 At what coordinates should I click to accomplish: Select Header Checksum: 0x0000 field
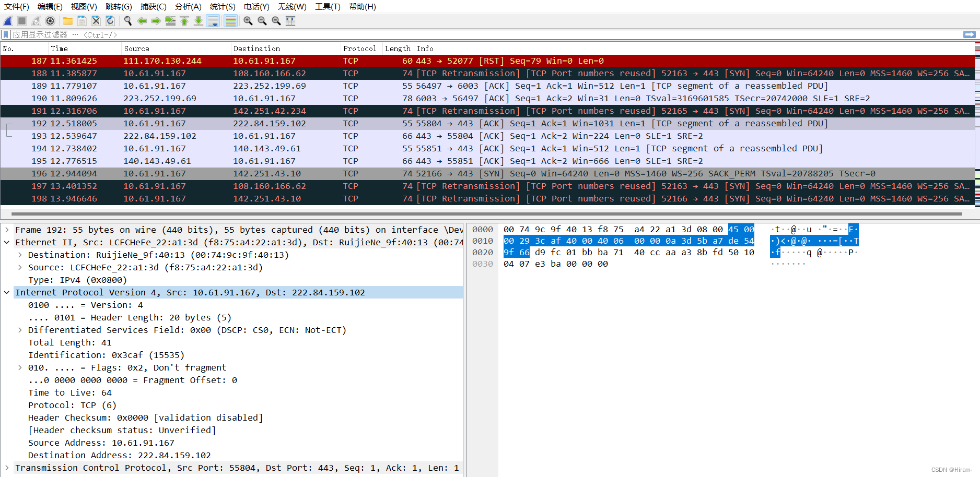coord(145,418)
